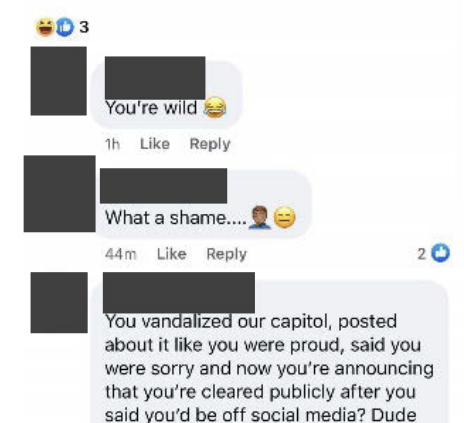Click the blue like icon beside the 2
This screenshot has width=464, height=423.
click(x=441, y=253)
